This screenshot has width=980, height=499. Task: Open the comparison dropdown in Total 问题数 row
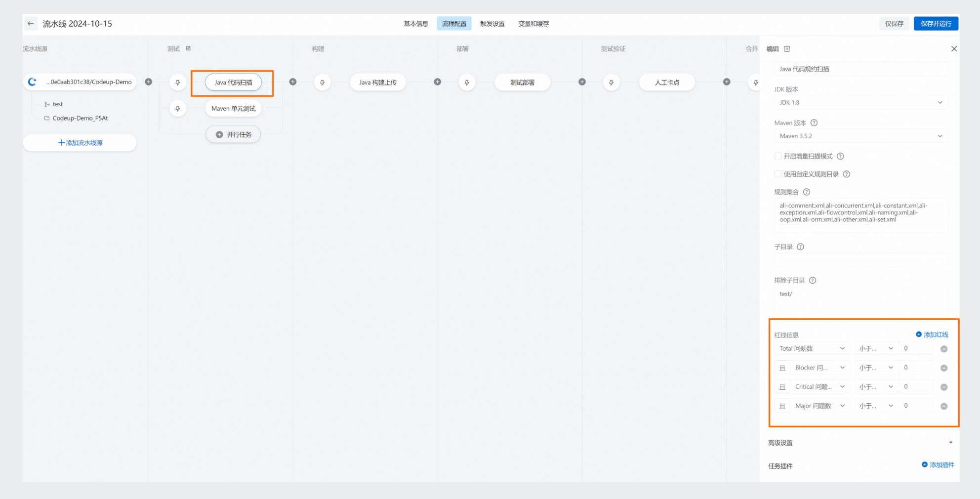(876, 348)
